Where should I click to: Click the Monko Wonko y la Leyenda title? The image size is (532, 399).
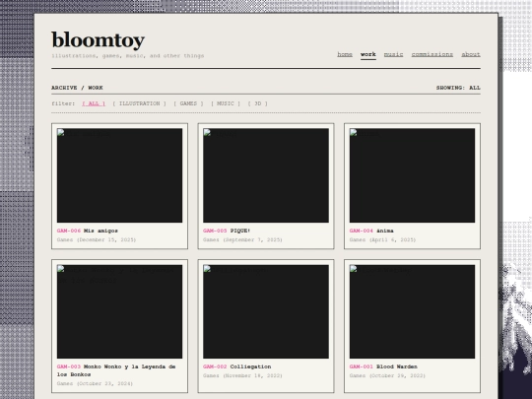pyautogui.click(x=116, y=370)
